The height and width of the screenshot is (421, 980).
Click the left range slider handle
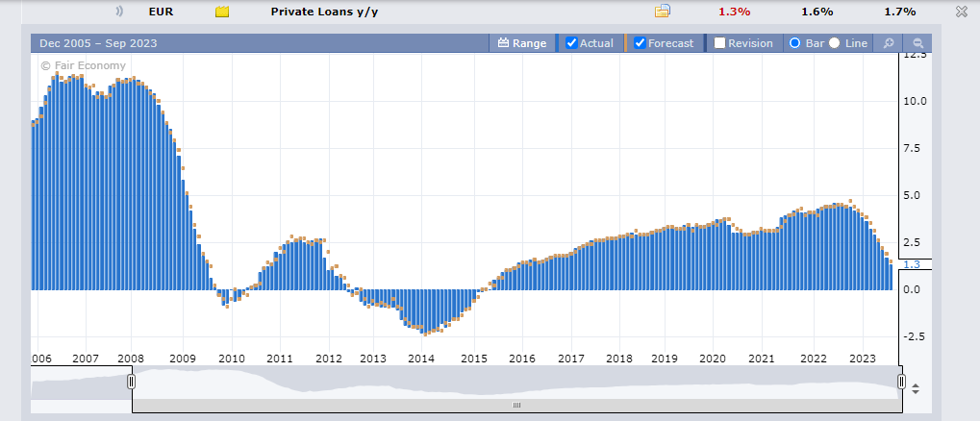point(131,381)
